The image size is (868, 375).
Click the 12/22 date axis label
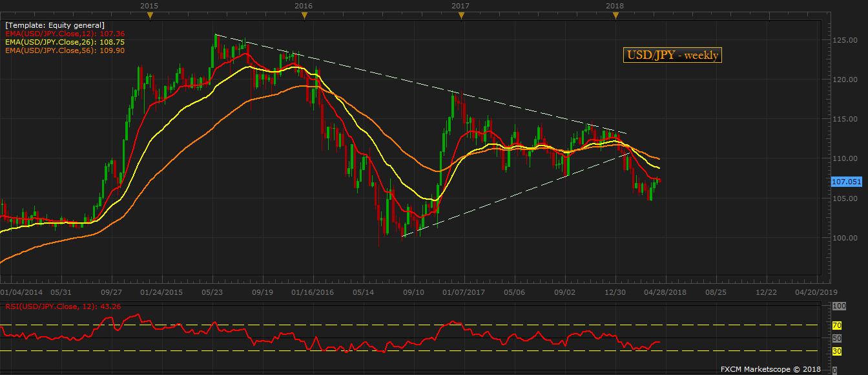point(767,292)
